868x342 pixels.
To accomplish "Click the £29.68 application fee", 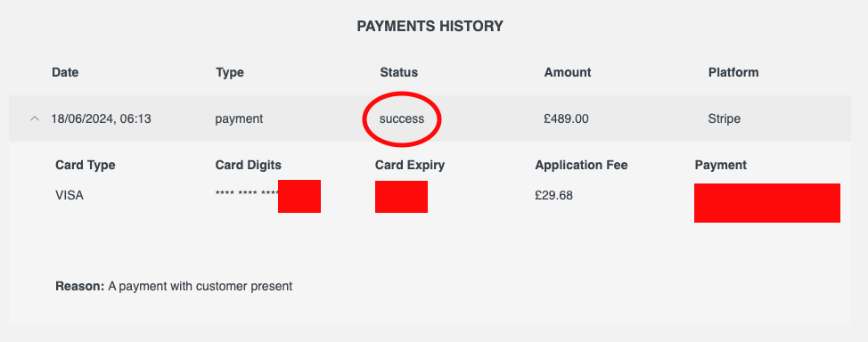I will pyautogui.click(x=554, y=195).
